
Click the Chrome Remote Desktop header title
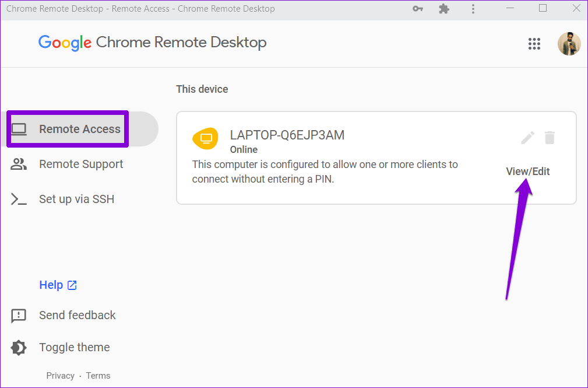tap(181, 42)
